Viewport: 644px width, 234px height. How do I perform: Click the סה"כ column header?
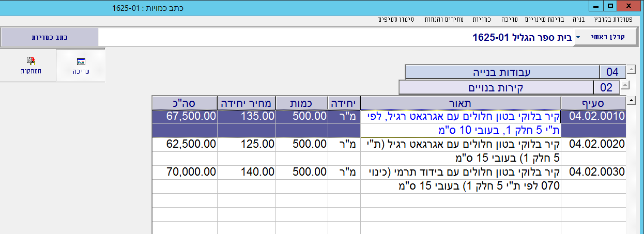tap(184, 102)
